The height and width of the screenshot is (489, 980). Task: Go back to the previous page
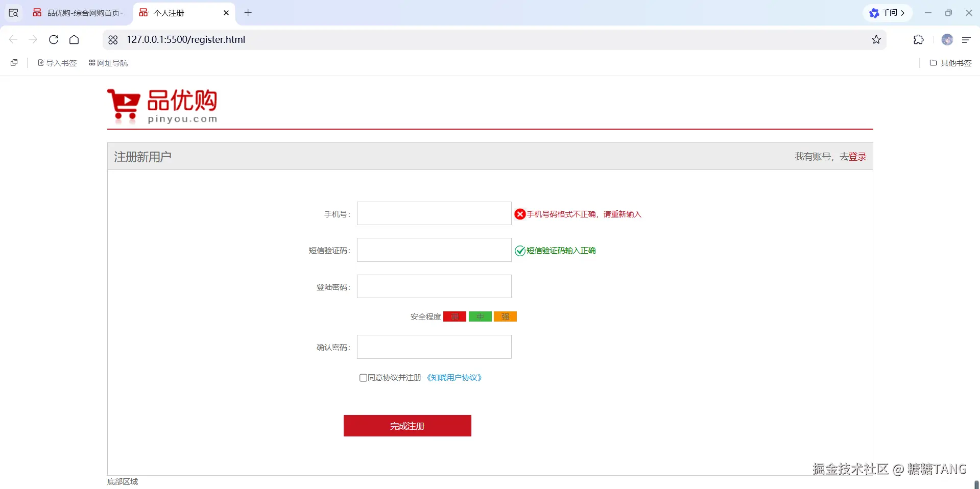coord(13,39)
